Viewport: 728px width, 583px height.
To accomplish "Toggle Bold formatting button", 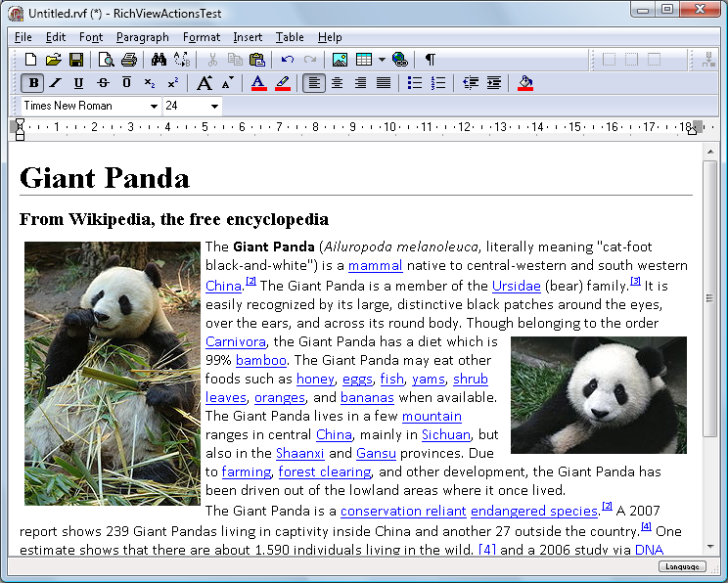I will [34, 83].
